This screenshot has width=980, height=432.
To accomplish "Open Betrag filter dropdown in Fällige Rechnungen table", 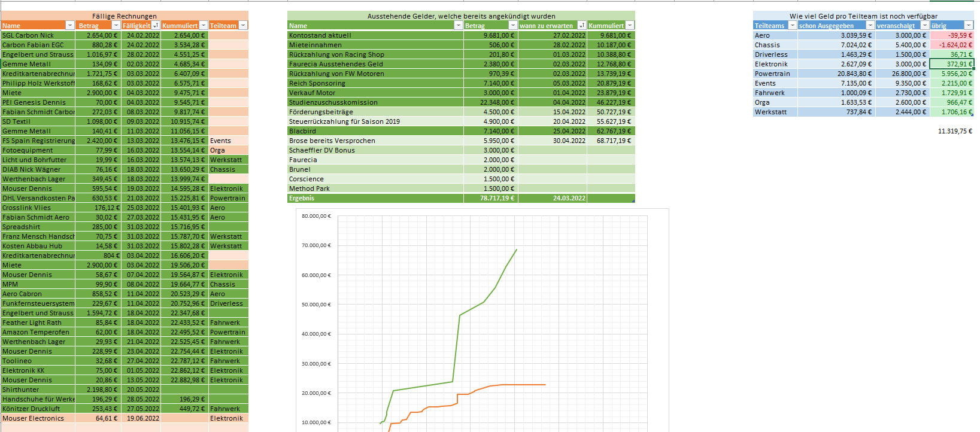I will [116, 26].
